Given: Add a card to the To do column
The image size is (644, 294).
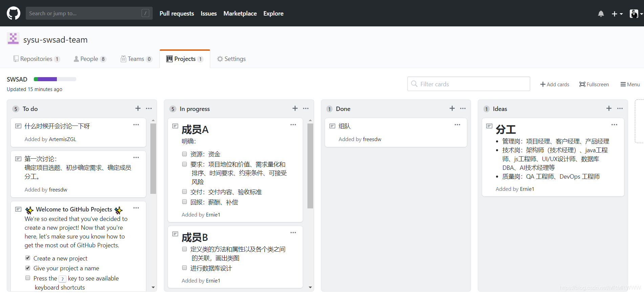Looking at the screenshot, I should click(138, 108).
